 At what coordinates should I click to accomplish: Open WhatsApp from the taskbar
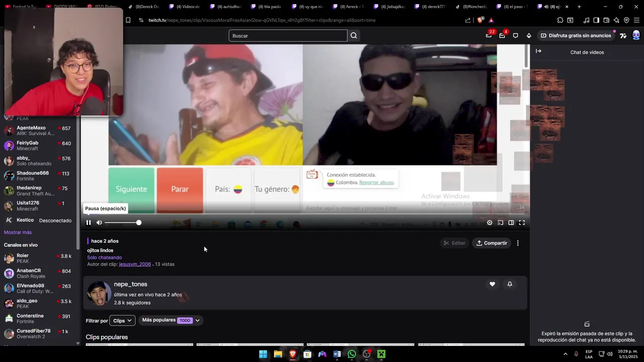click(352, 354)
